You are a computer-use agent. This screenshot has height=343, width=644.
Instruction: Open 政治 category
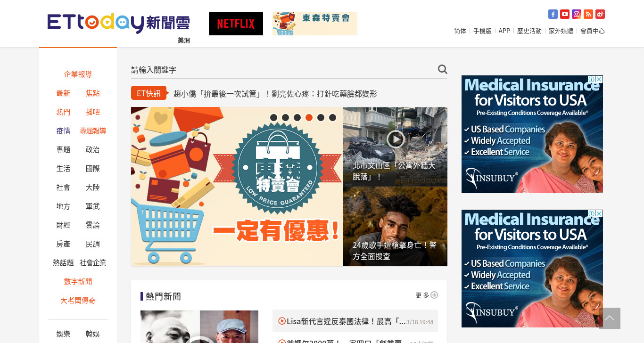point(93,150)
